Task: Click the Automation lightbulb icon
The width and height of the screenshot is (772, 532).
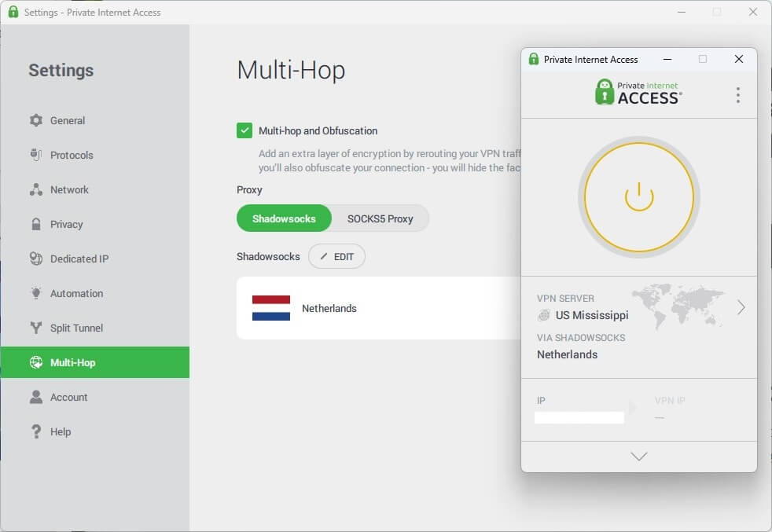Action: [36, 293]
